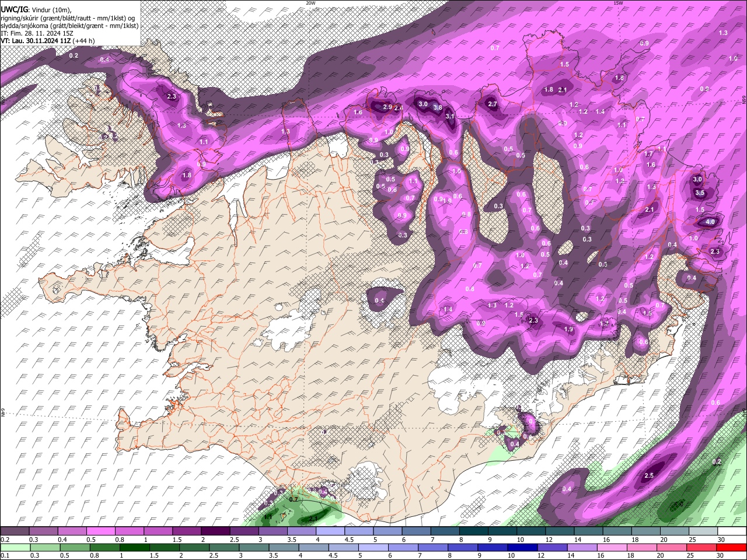This screenshot has height=560, width=747.
Task: Click the valid time 'VT: Lau. 30.11.2024 11Z (+44 h)'
Action: (x=48, y=41)
